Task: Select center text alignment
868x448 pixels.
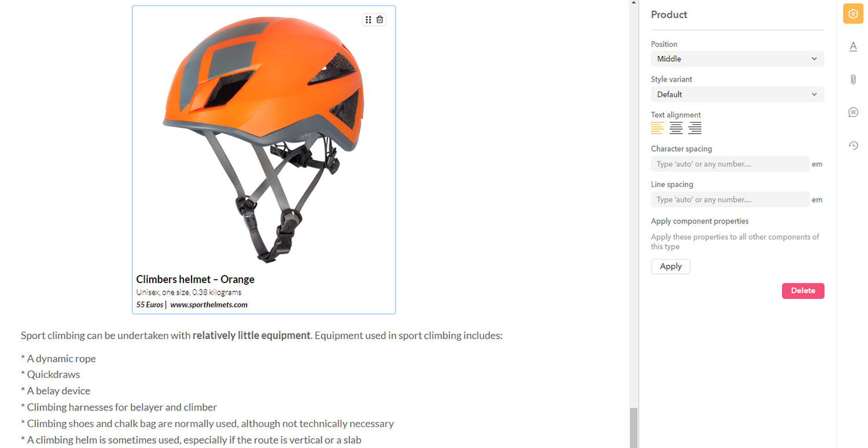Action: (x=676, y=128)
